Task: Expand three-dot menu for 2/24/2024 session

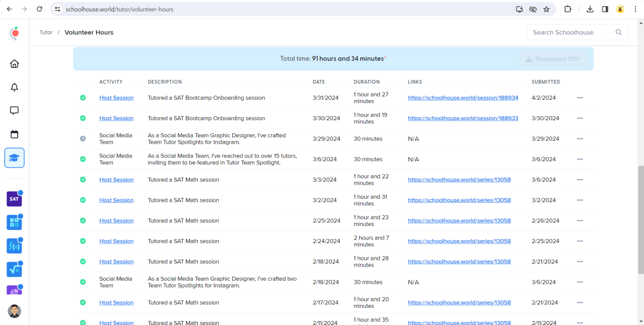Action: coord(580,241)
